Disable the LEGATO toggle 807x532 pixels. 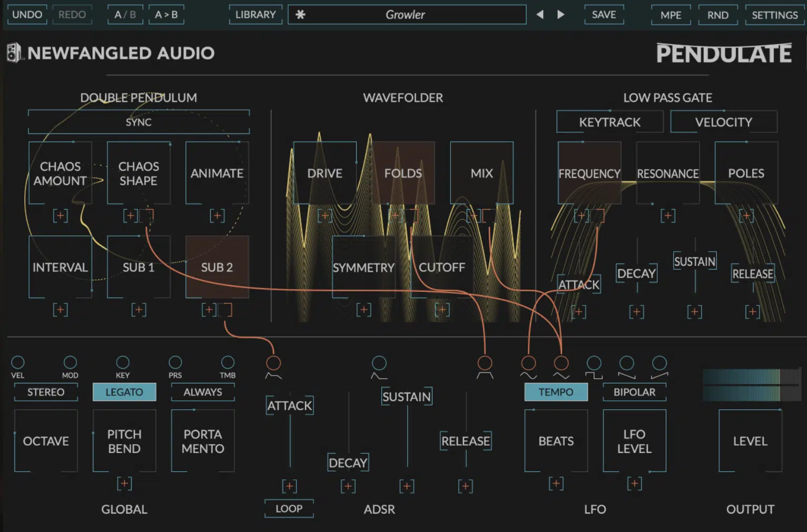pos(124,392)
